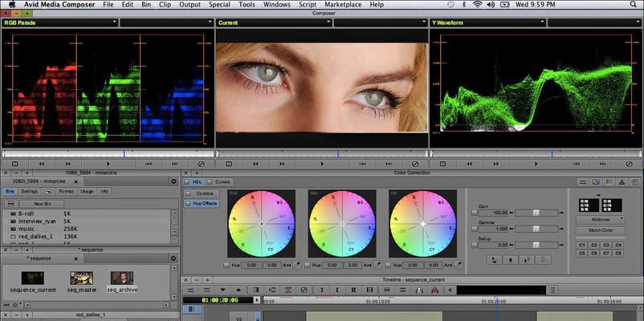Open the Special menu

click(219, 5)
